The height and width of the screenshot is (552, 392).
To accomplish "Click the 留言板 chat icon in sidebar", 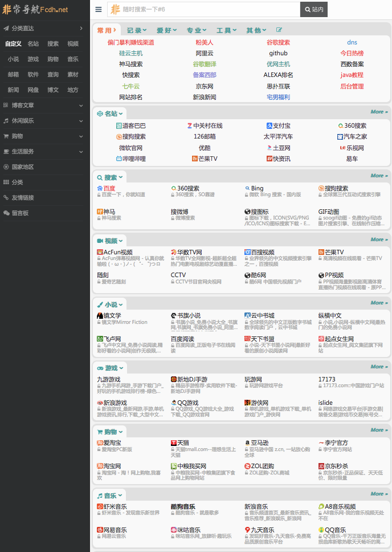I will (6, 213).
